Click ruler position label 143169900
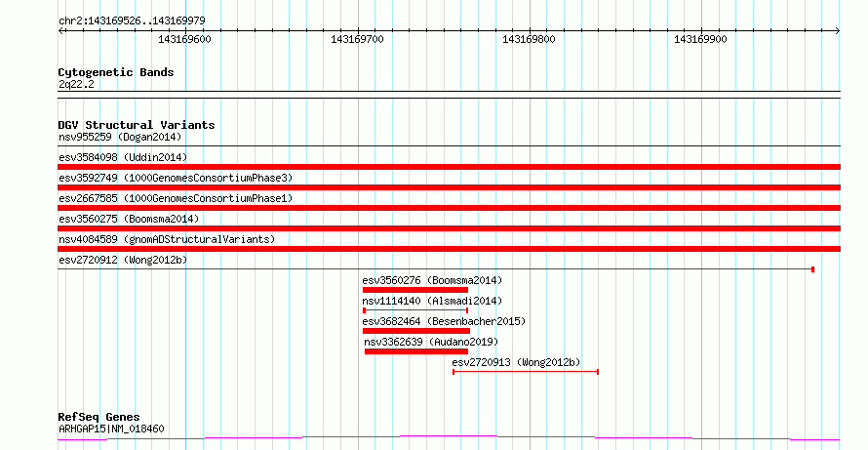 click(700, 39)
